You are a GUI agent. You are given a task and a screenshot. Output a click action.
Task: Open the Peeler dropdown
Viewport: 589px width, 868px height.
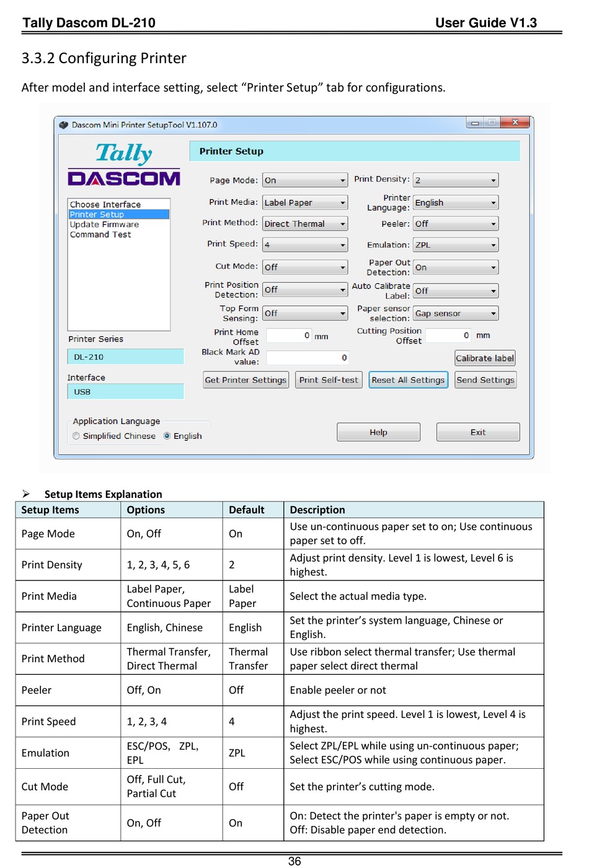pos(456,224)
